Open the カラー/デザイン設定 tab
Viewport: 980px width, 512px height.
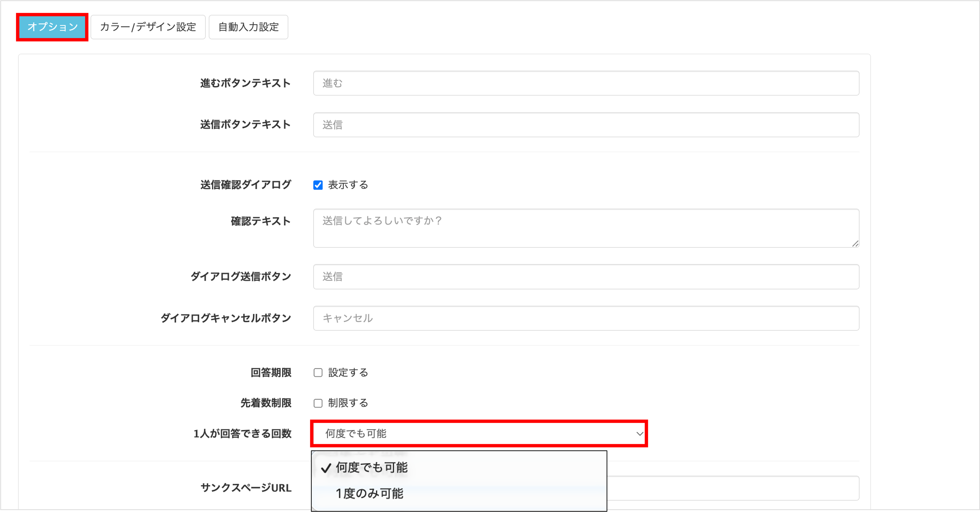(x=148, y=27)
